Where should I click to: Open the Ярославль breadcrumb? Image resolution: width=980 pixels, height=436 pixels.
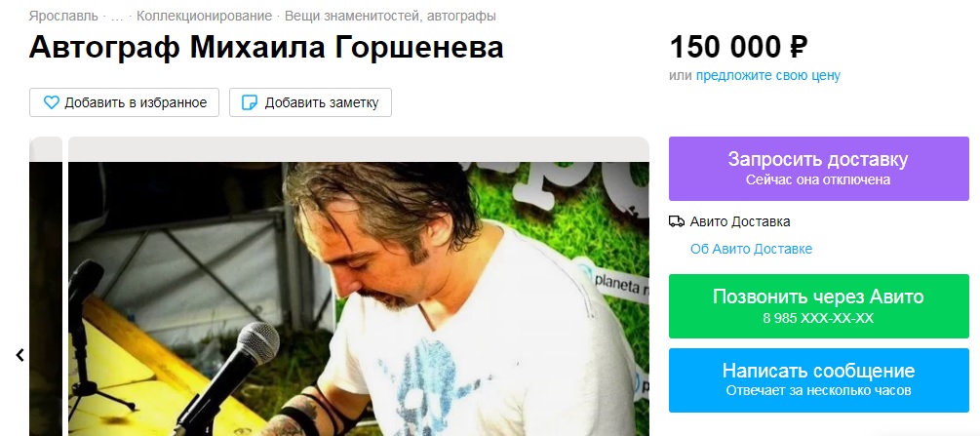63,17
